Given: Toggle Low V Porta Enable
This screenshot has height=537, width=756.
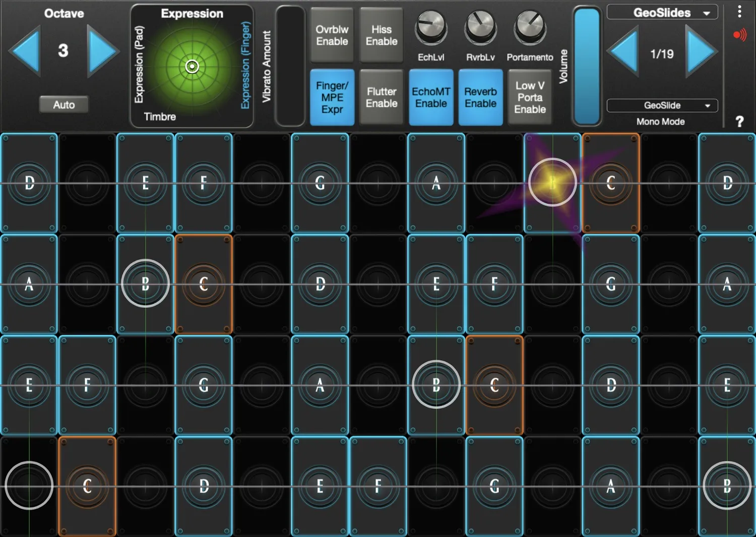Looking at the screenshot, I should [530, 97].
